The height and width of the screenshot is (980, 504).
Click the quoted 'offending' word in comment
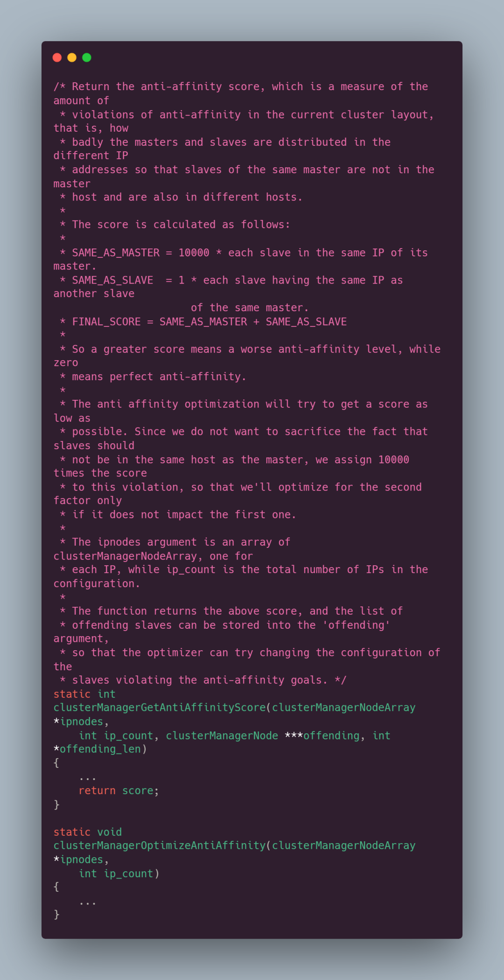pos(356,625)
